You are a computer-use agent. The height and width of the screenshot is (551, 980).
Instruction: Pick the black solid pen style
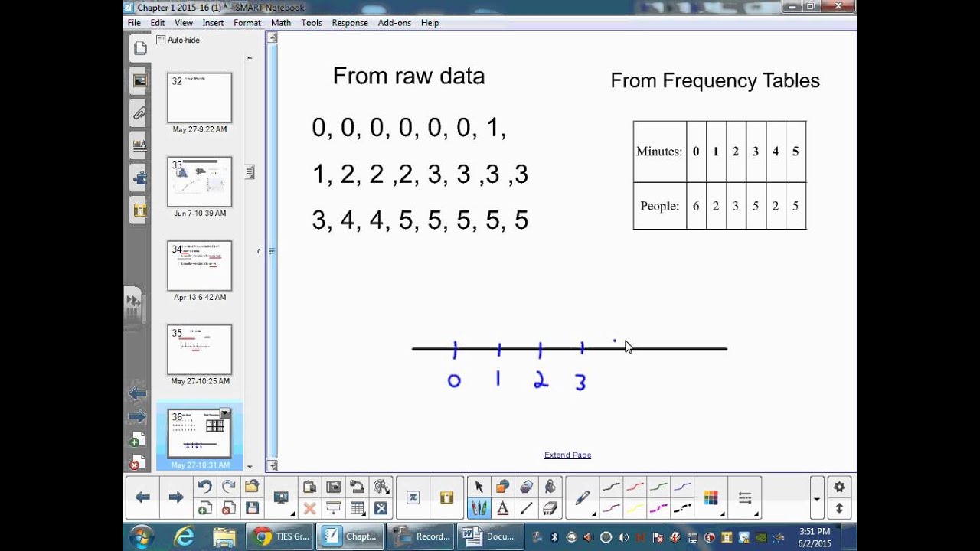point(611,487)
